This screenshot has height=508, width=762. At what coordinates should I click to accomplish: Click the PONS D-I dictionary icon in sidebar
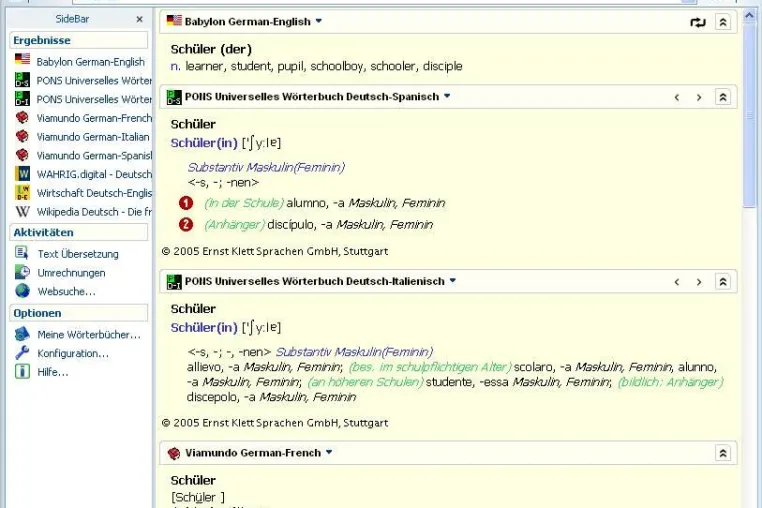pyautogui.click(x=22, y=99)
